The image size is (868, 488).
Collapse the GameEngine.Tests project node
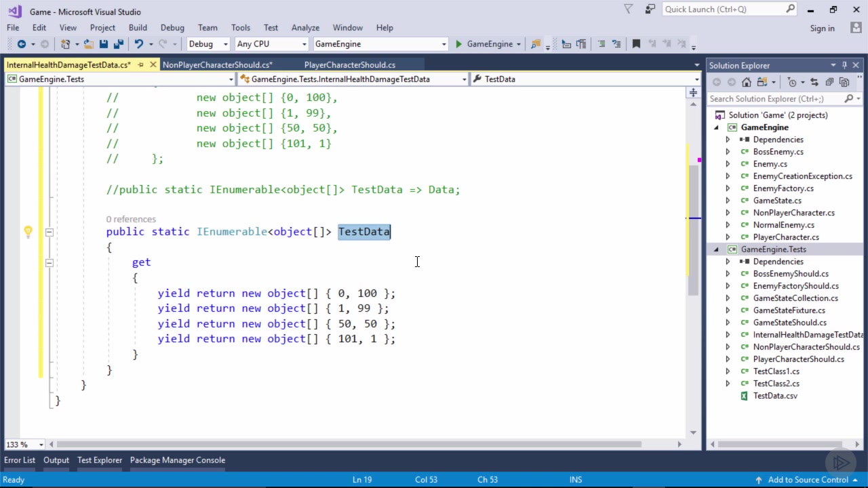(x=716, y=249)
